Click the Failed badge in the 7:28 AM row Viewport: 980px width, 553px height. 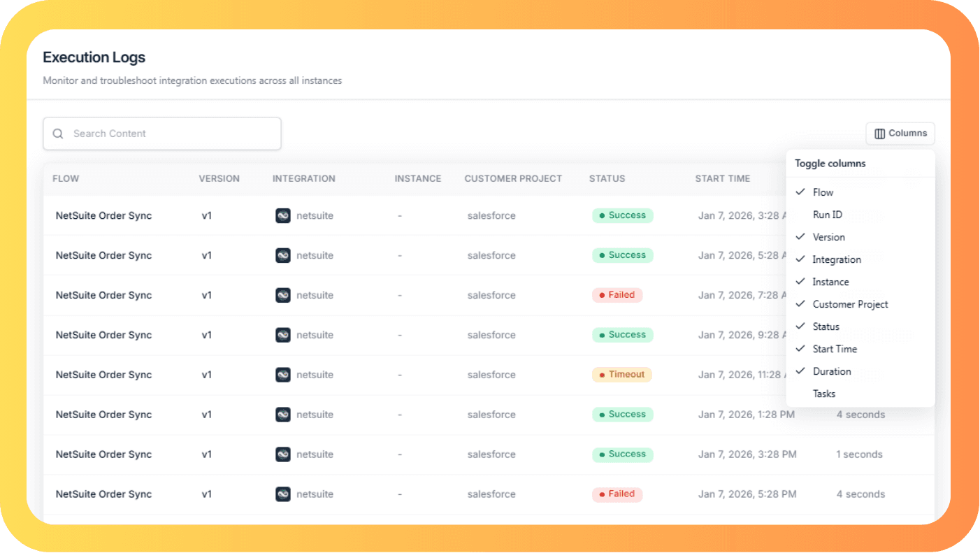click(617, 295)
